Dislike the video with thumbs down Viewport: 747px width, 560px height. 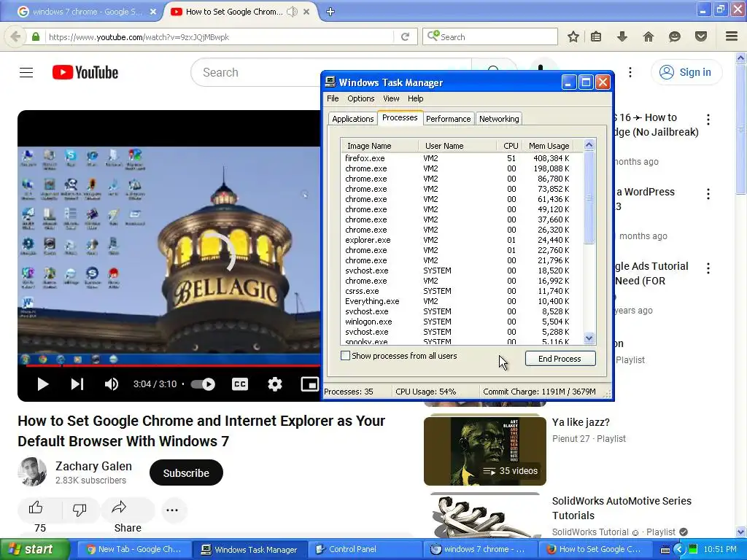[x=80, y=510]
